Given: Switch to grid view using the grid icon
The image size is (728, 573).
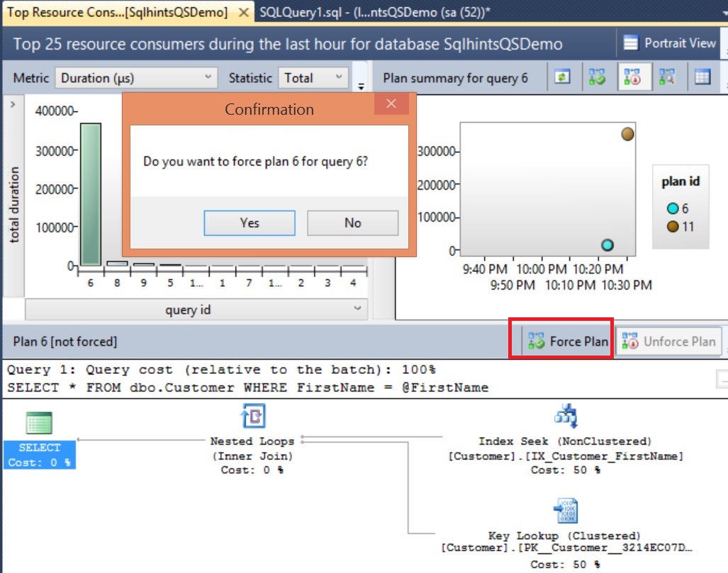Looking at the screenshot, I should (702, 76).
